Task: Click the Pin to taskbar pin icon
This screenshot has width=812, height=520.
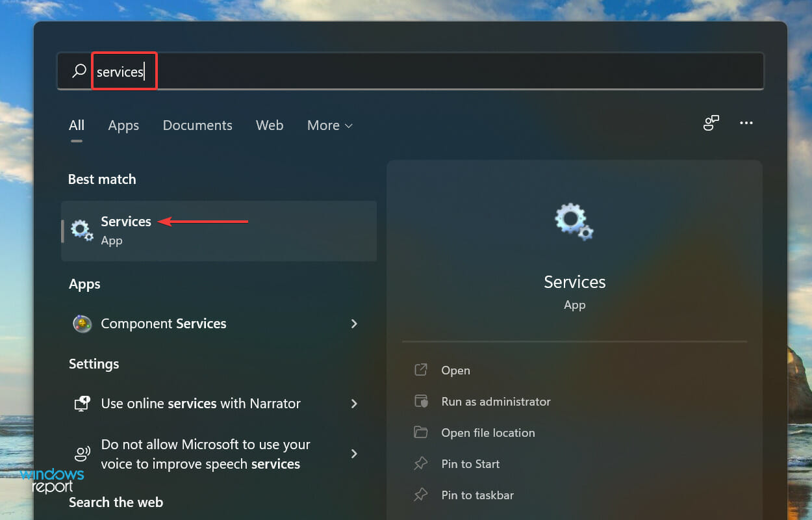Action: 421,495
